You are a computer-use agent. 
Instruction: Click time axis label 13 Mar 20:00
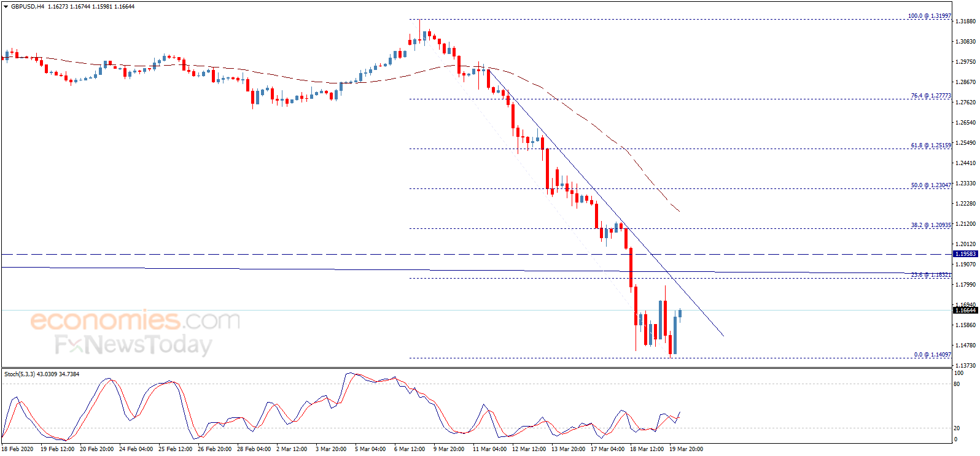[x=568, y=449]
